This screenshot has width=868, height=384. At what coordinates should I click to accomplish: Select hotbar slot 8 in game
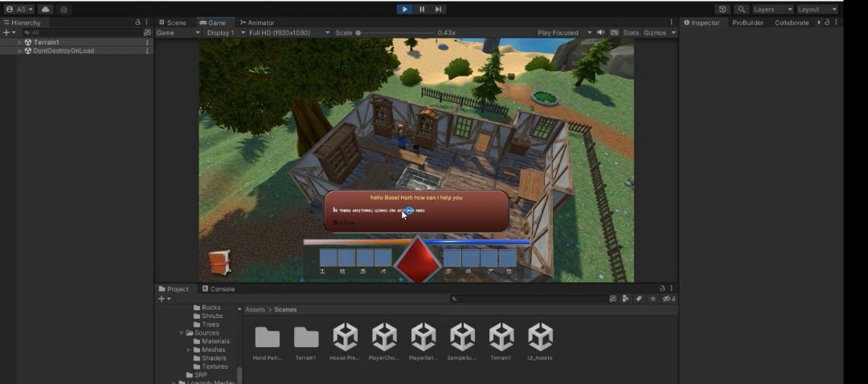[x=508, y=258]
